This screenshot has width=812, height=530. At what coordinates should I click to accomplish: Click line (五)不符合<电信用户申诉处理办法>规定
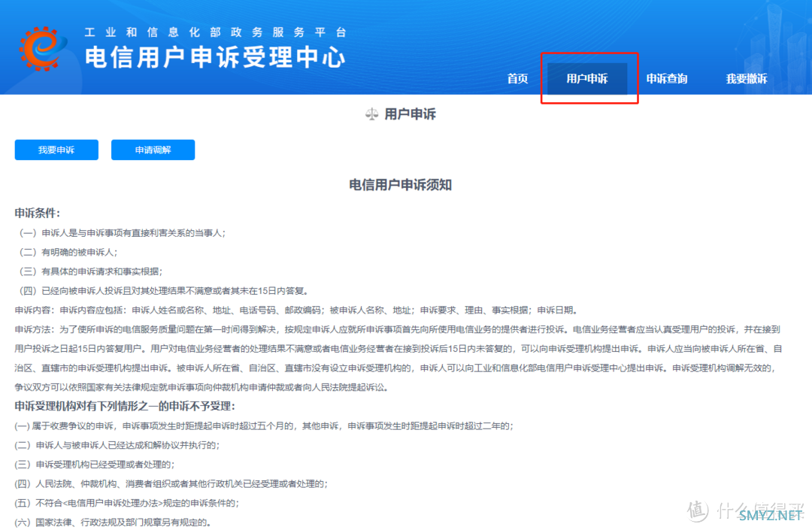pos(127,503)
